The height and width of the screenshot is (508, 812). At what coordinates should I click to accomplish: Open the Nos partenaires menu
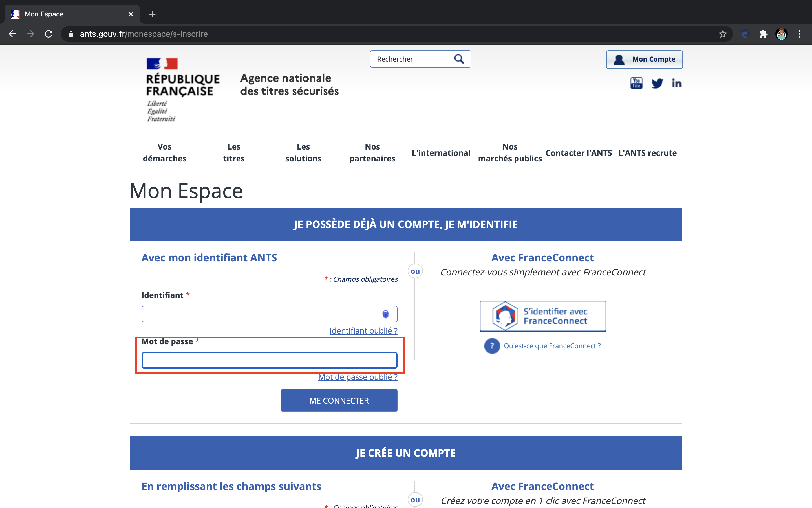pos(372,152)
